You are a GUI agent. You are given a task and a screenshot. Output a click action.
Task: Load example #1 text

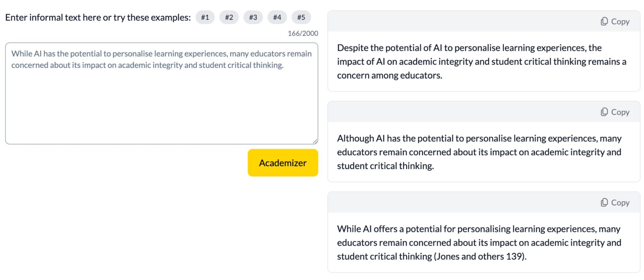tap(205, 17)
